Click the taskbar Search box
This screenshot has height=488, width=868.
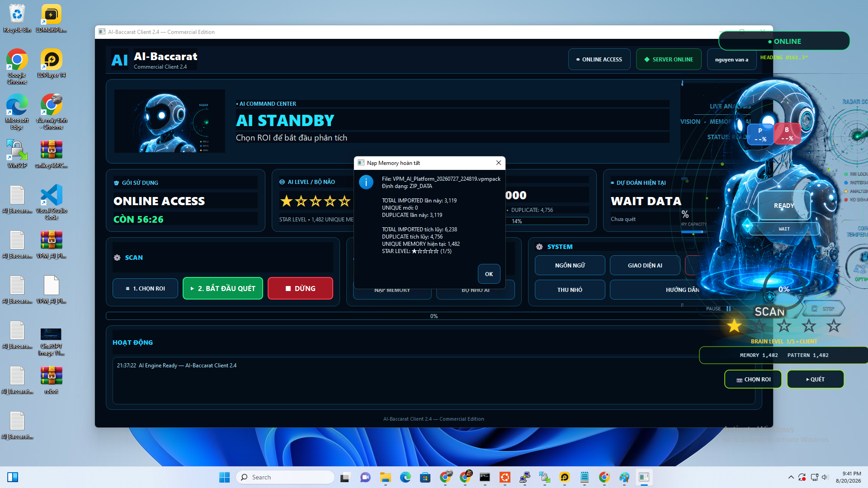tap(285, 477)
